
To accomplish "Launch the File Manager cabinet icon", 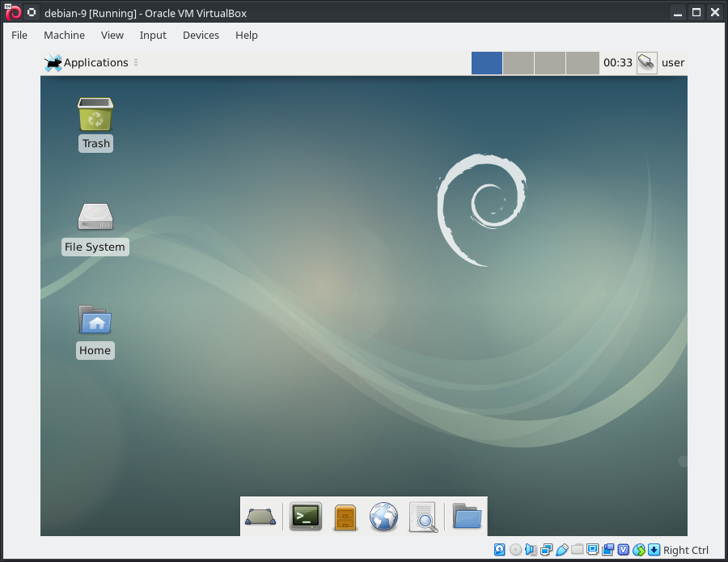I will tap(345, 516).
